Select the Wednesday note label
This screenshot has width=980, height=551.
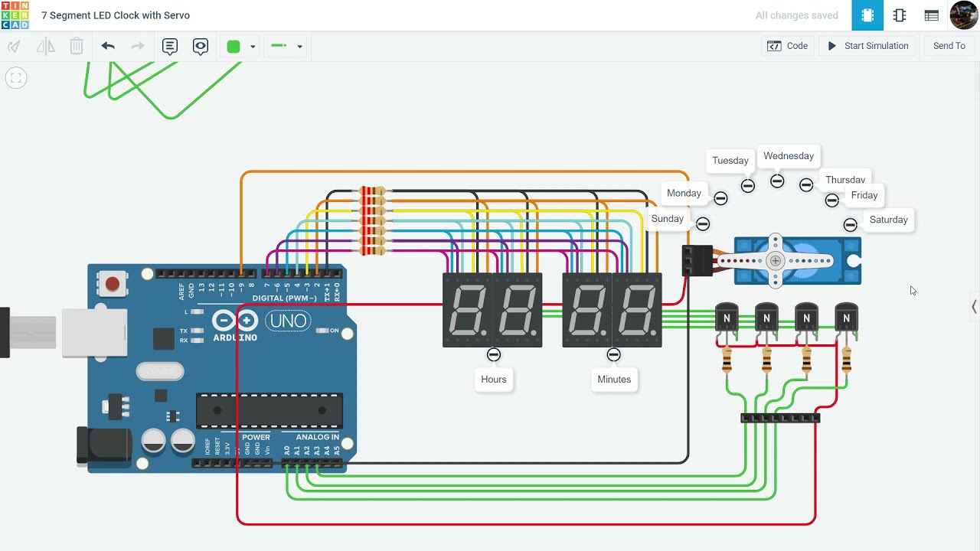click(789, 156)
